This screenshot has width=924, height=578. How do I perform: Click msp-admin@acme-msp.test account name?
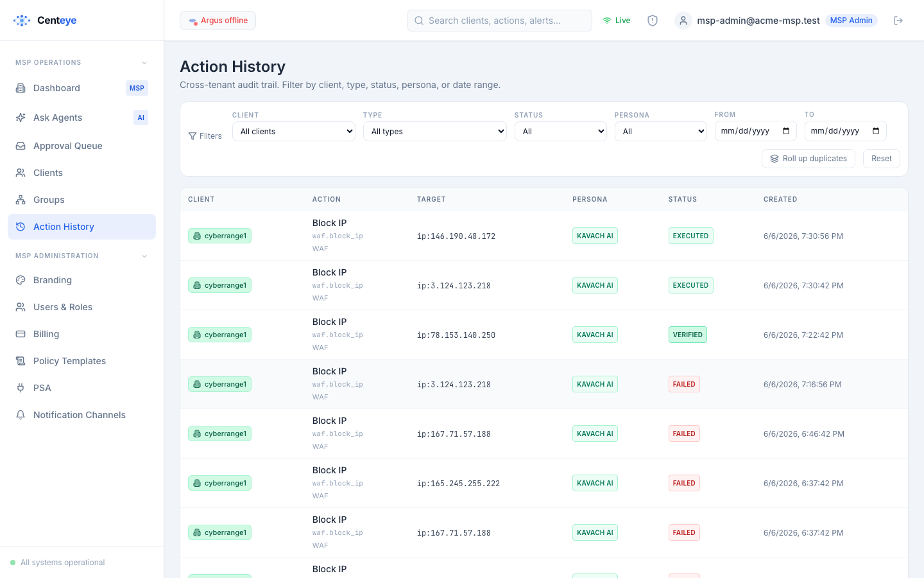click(x=758, y=21)
